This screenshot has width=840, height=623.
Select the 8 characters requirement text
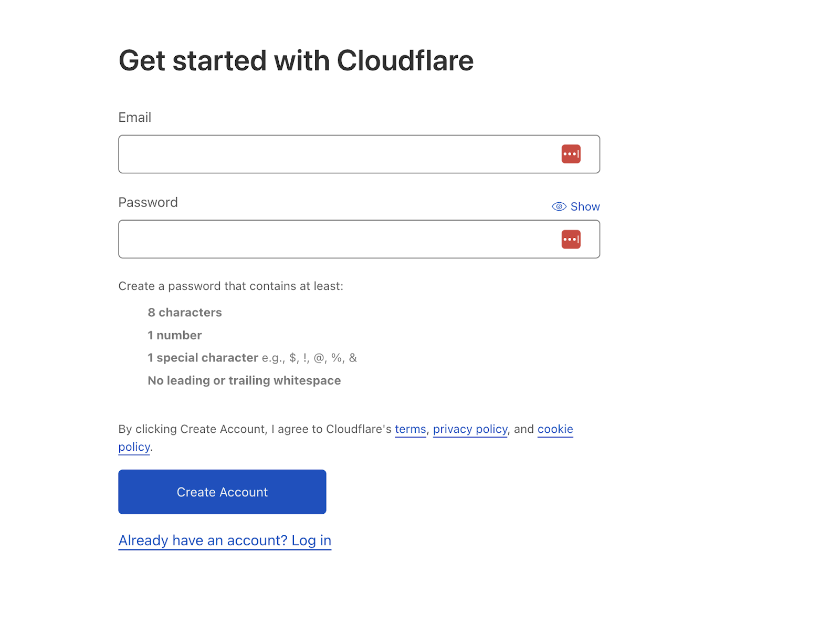tap(185, 313)
